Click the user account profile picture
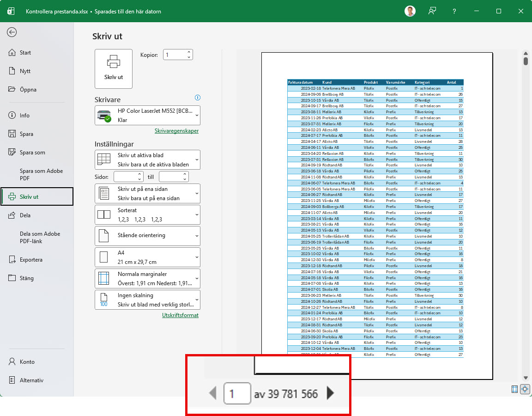The height and width of the screenshot is (416, 532). [x=410, y=11]
